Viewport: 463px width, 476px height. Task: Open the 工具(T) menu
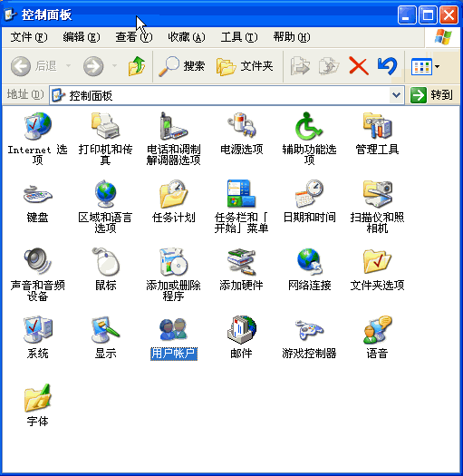point(239,37)
